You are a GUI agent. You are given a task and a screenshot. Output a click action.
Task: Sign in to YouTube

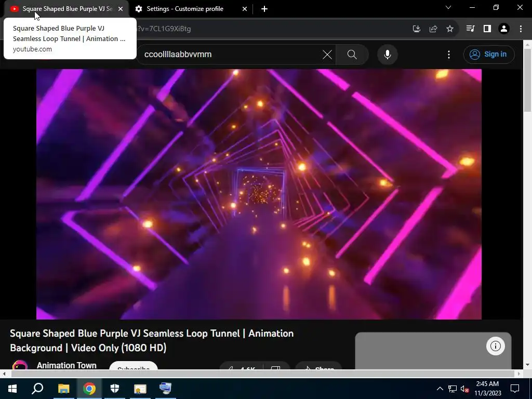click(x=489, y=54)
